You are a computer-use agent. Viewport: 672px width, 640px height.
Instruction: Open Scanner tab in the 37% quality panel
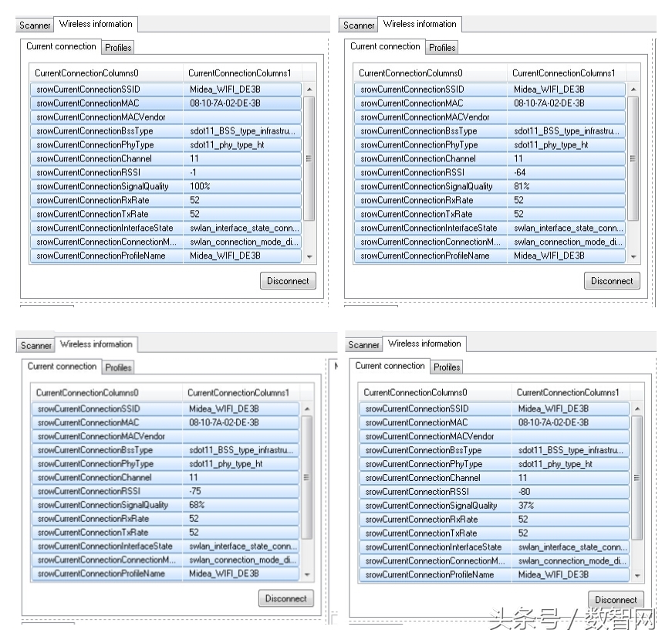(x=363, y=345)
